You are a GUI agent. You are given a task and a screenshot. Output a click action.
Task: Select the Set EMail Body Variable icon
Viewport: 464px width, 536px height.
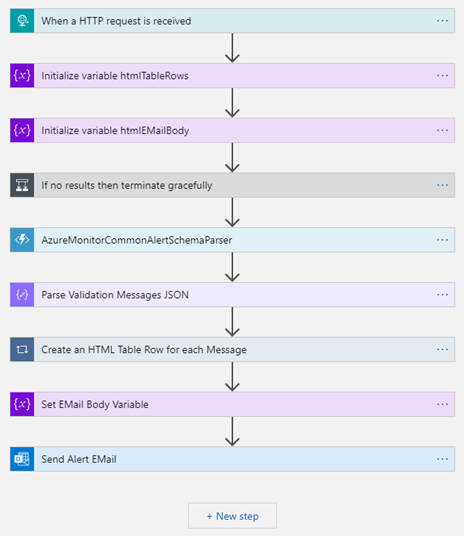[x=22, y=404]
